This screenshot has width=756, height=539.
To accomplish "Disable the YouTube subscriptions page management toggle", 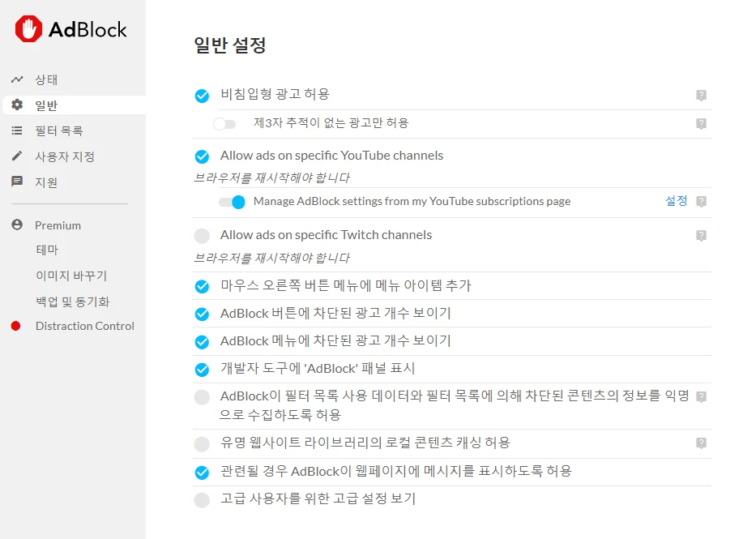I will pos(230,203).
